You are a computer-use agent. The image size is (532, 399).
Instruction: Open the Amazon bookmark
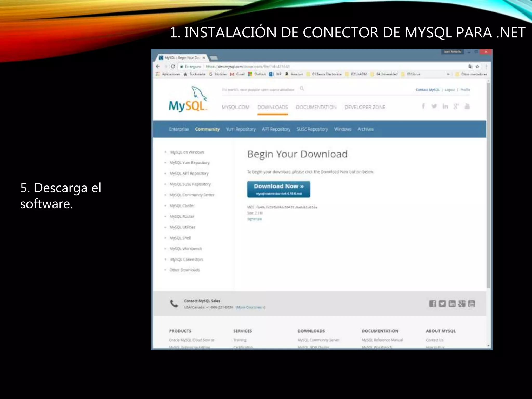294,74
